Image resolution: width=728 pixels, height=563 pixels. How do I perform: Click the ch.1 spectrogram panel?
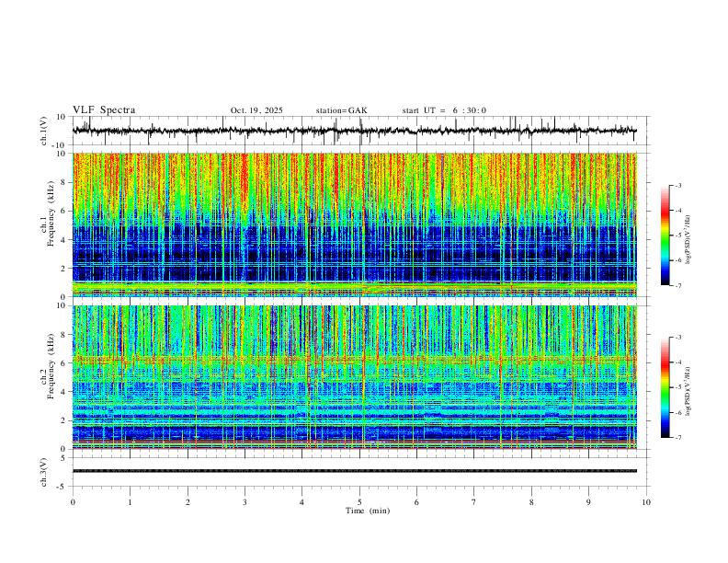(354, 224)
